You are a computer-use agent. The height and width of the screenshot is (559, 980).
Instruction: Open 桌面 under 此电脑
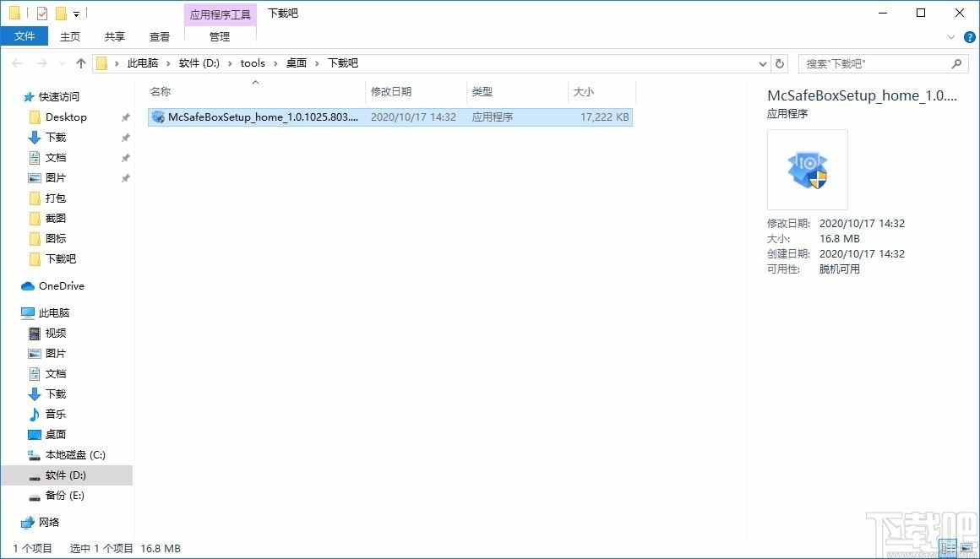[x=56, y=434]
